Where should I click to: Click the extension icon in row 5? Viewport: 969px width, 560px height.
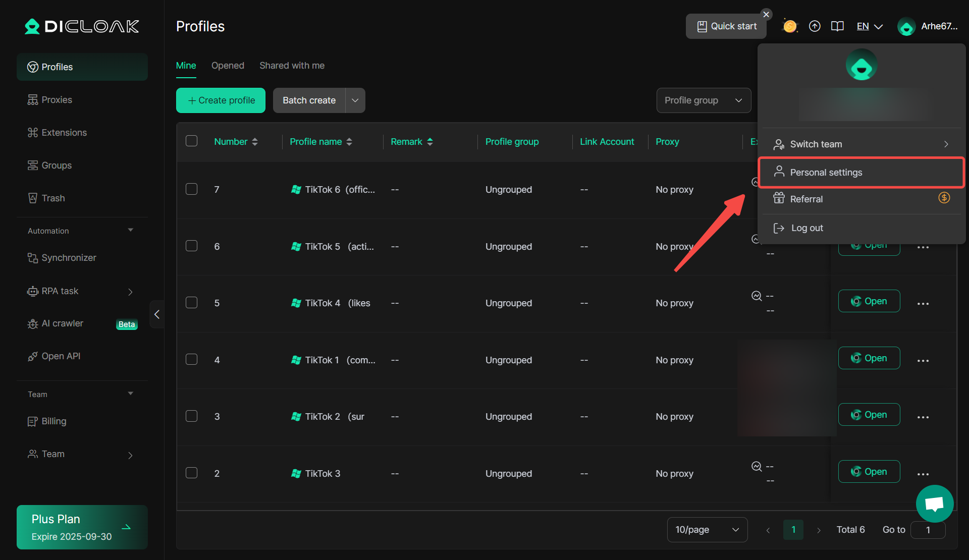click(757, 296)
